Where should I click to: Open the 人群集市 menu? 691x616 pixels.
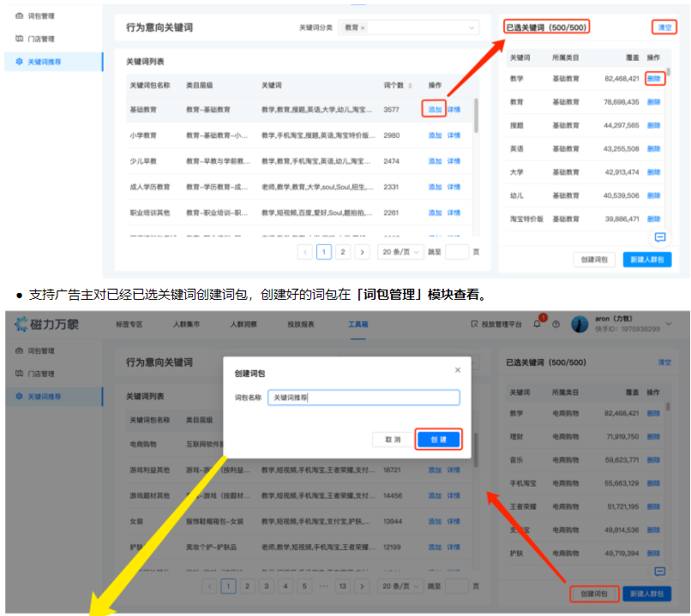pos(188,324)
